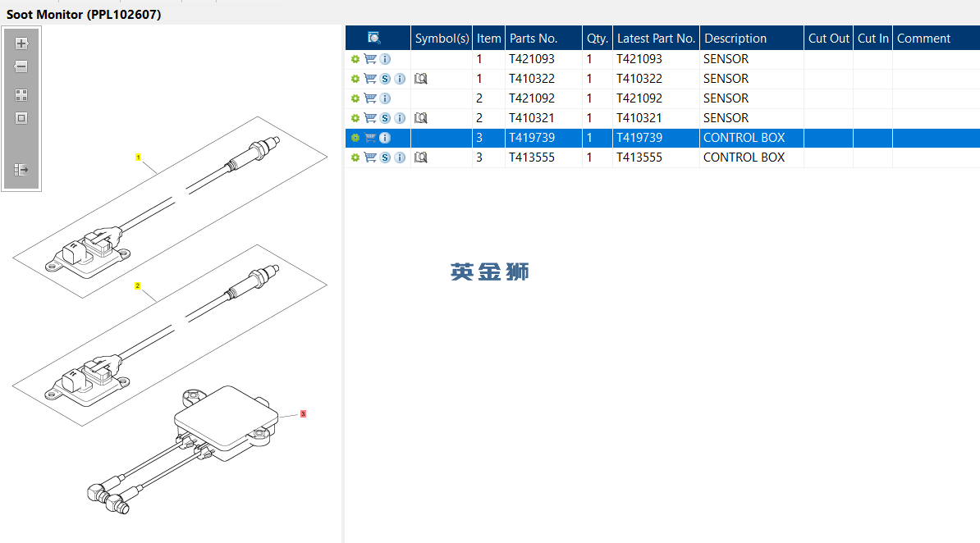Viewport: 980px width, 543px height.
Task: Add T421092 sensor to cart
Action: pyautogui.click(x=370, y=98)
